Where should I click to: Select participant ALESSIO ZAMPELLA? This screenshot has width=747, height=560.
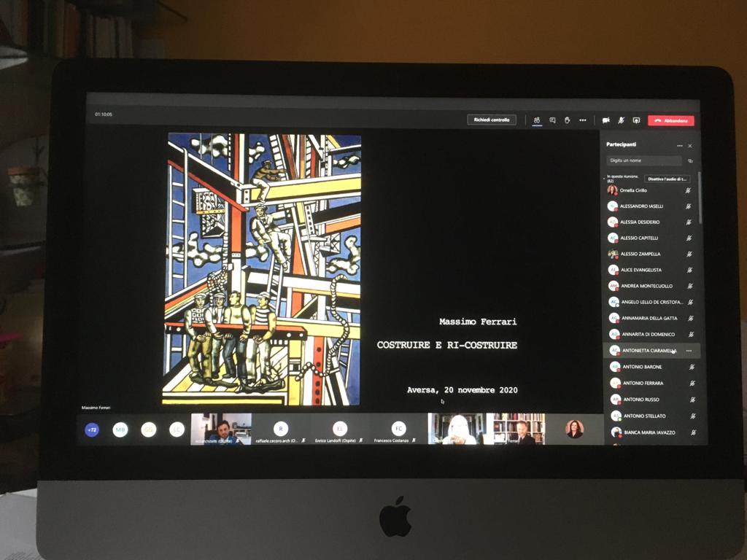coord(651,254)
